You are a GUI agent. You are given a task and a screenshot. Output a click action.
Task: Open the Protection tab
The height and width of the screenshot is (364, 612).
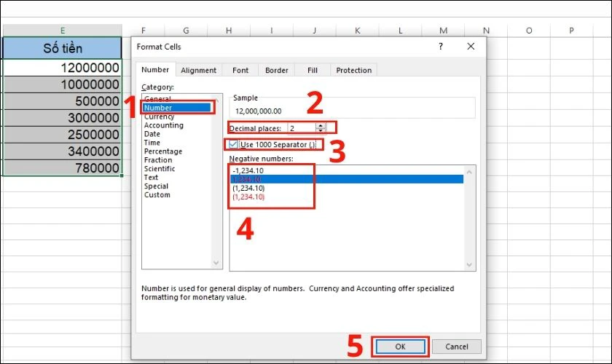click(x=353, y=70)
